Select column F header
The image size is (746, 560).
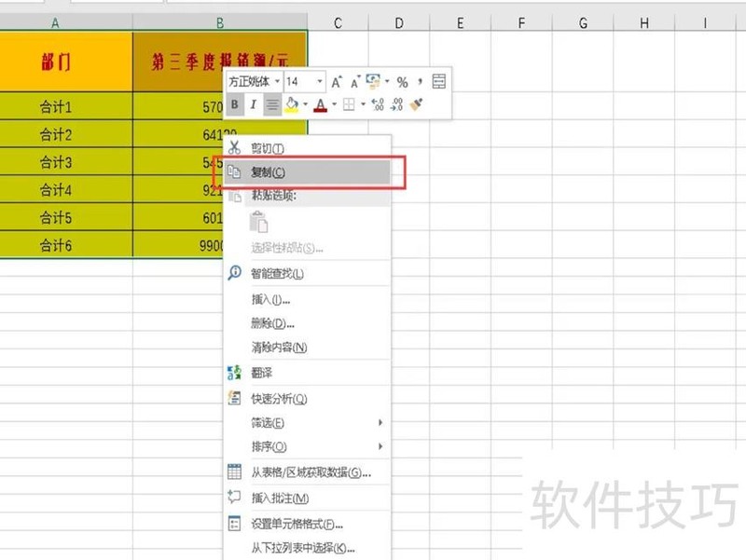[x=521, y=22]
